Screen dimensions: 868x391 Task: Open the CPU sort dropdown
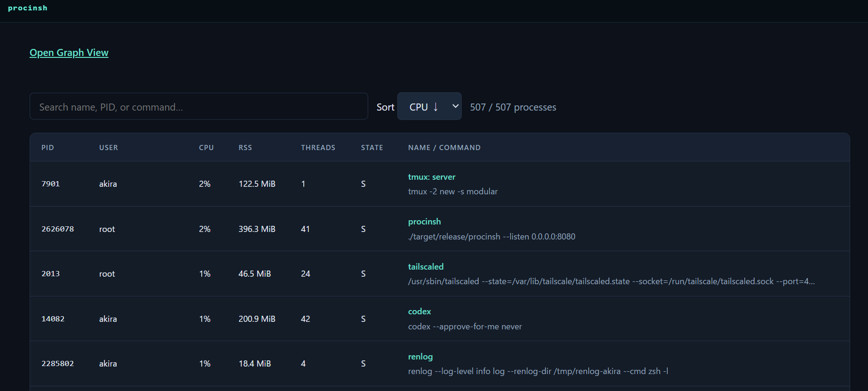coord(429,106)
